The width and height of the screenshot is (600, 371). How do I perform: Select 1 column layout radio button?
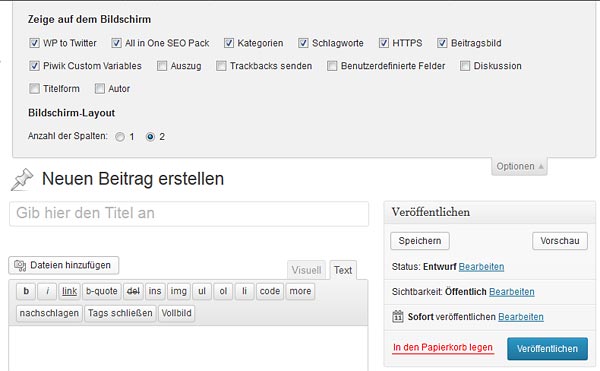click(120, 137)
